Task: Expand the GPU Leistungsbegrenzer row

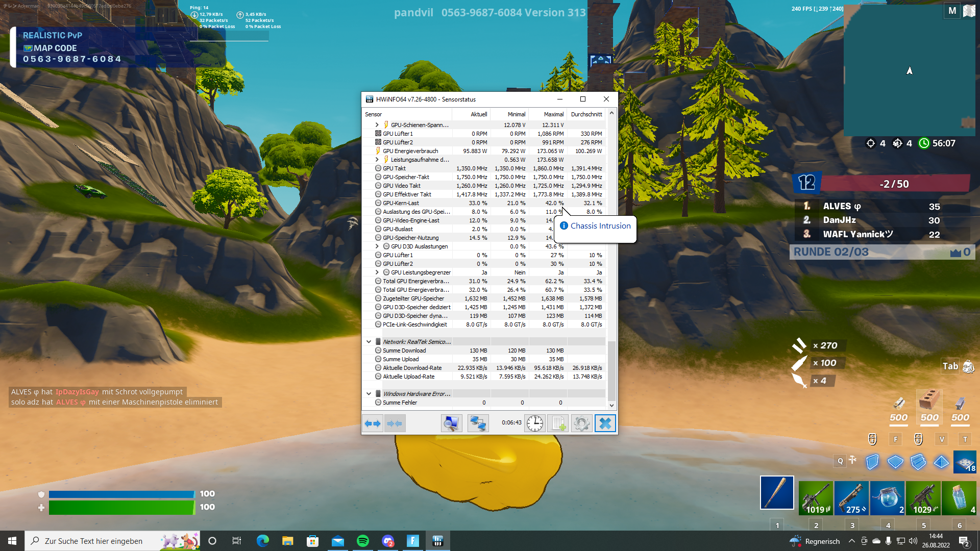Action: pos(377,272)
